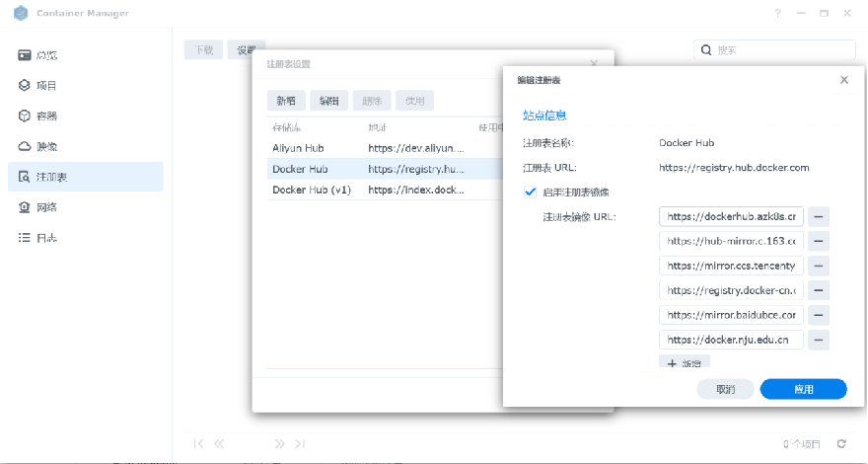Click the refresh icon at bottom right
This screenshot has height=464, width=868.
(x=841, y=444)
